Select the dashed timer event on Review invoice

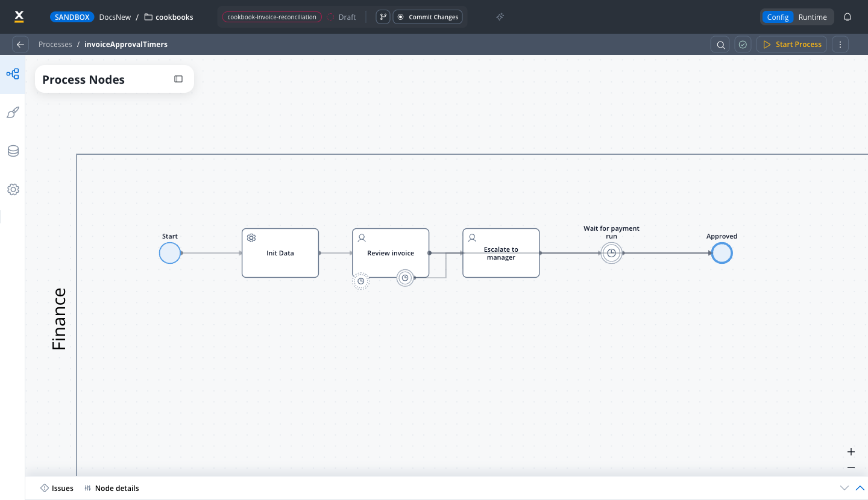pyautogui.click(x=361, y=281)
